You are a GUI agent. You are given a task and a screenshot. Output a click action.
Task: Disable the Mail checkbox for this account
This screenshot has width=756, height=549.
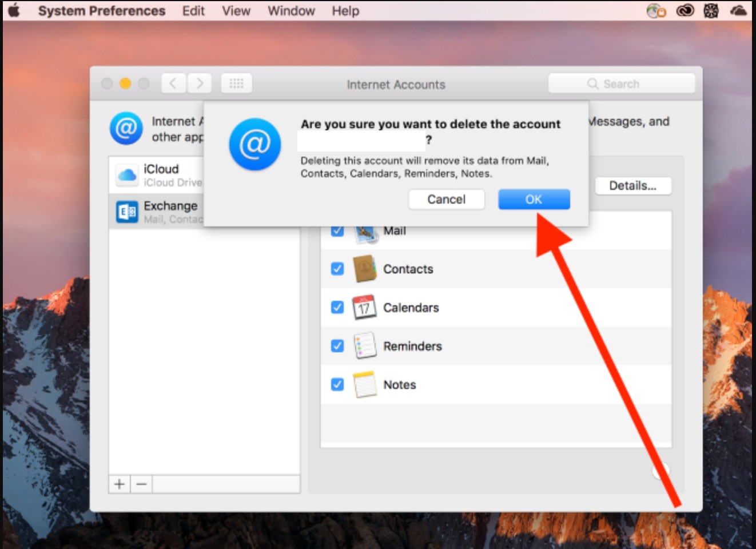337,230
